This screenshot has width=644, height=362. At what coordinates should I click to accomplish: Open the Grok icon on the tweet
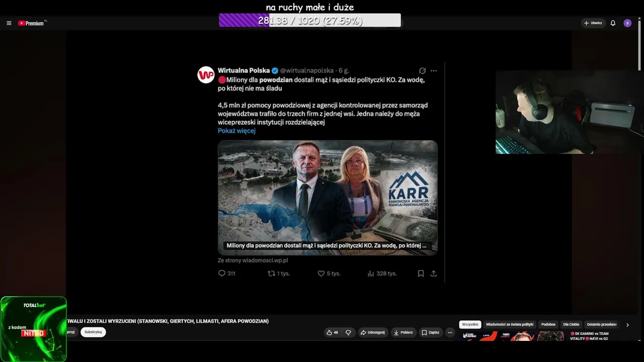click(423, 71)
